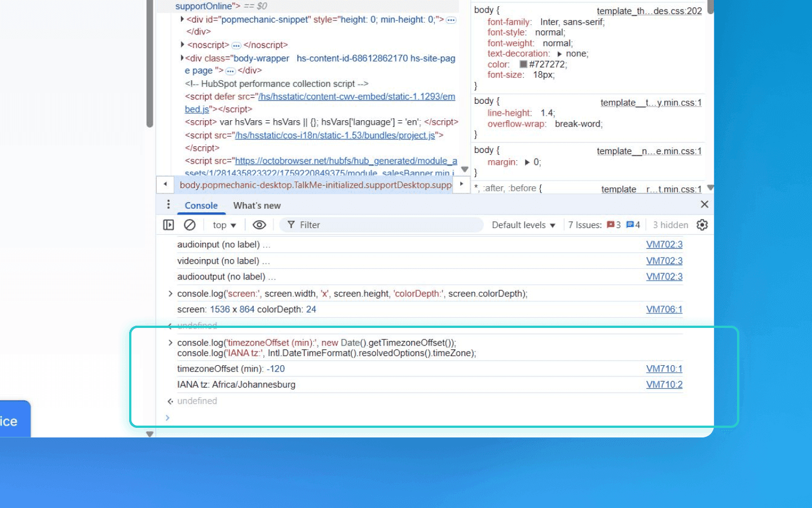Clear the console with the circle-slash icon
This screenshot has height=508, width=812.
(x=190, y=225)
